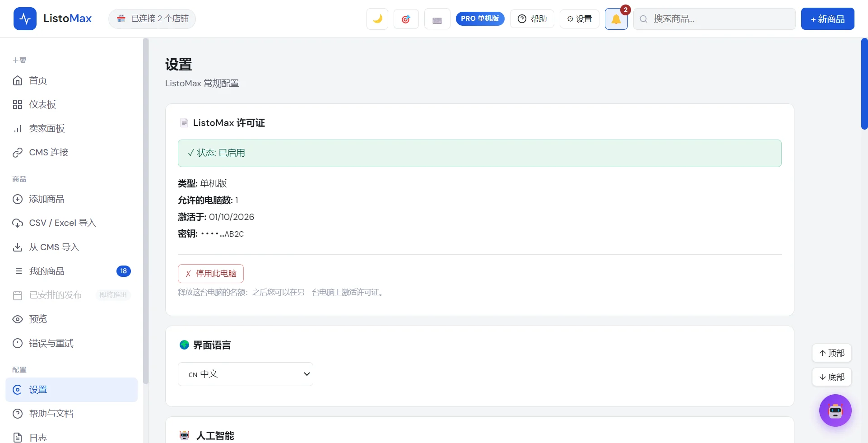Click the 激活于 date 01/10/2026

232,217
